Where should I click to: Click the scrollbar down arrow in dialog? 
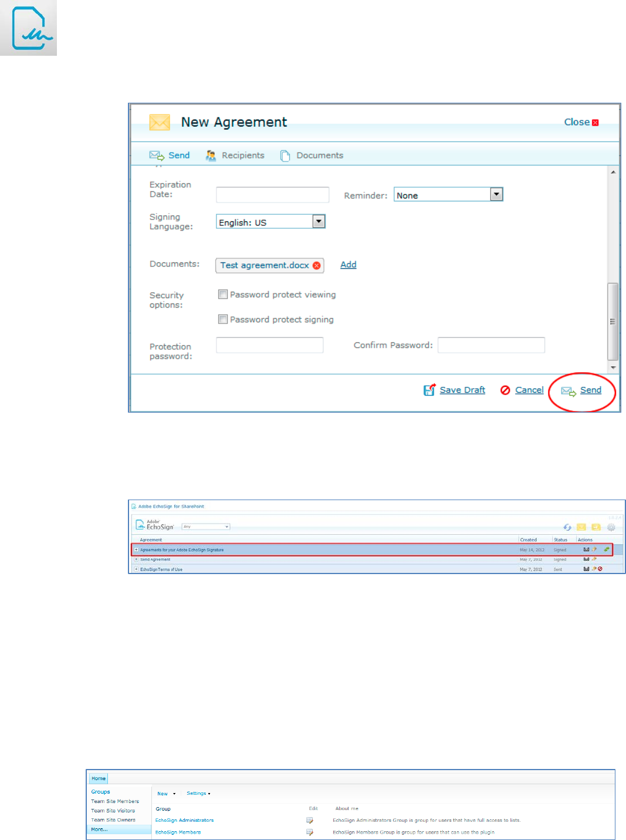pos(613,367)
